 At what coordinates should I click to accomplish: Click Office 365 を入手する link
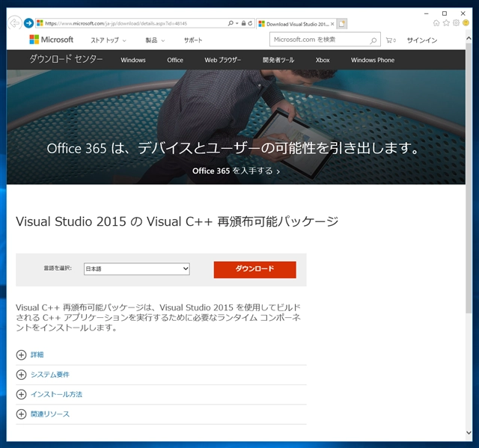tap(236, 171)
